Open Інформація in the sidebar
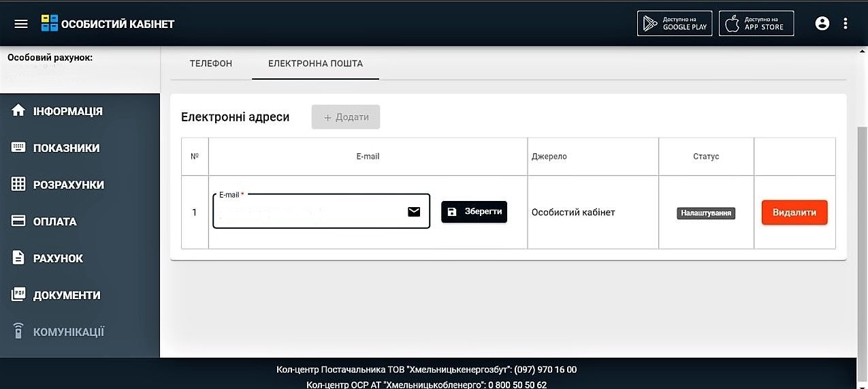 click(x=67, y=111)
